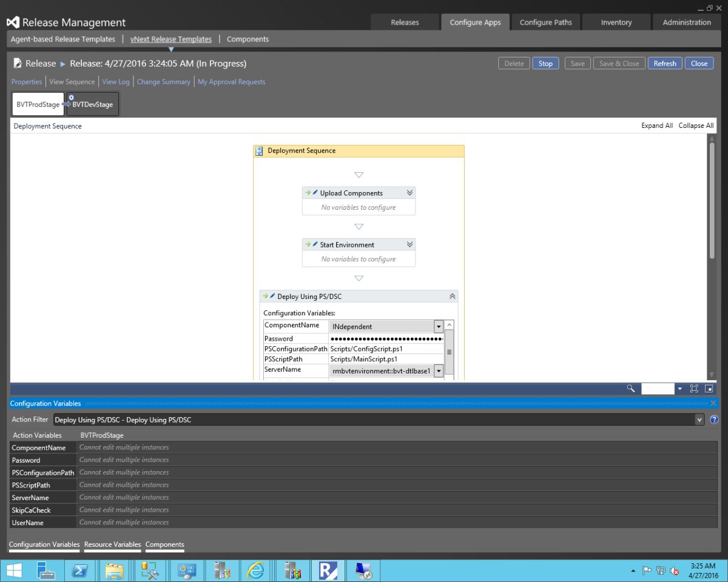Click Expand All
The width and height of the screenshot is (728, 582).
coord(657,125)
